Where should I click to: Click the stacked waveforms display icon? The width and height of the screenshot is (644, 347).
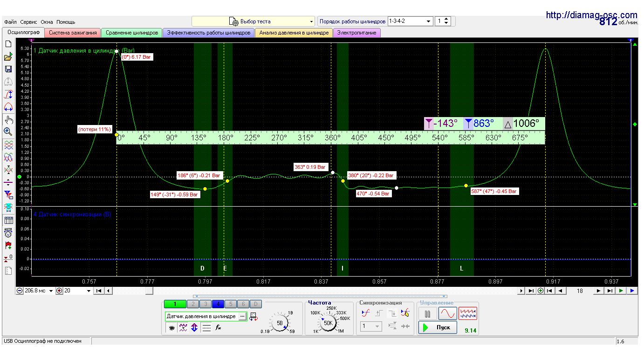click(x=8, y=145)
